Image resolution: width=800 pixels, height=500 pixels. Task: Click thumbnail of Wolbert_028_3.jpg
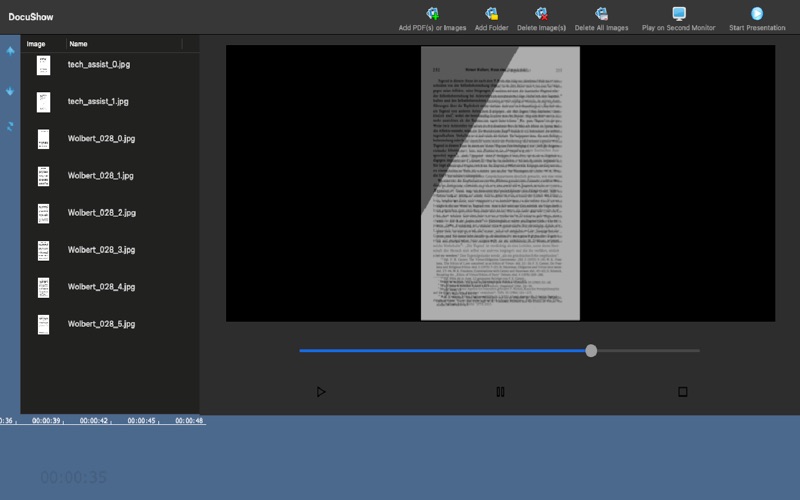[43, 251]
